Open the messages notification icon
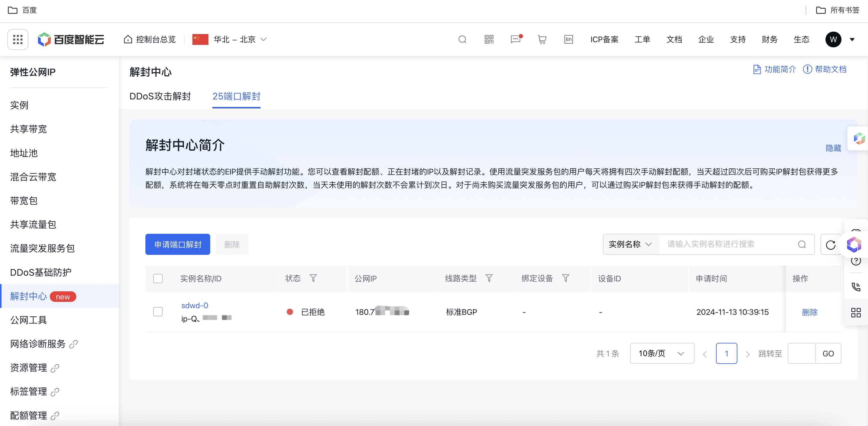This screenshot has height=426, width=868. [515, 39]
